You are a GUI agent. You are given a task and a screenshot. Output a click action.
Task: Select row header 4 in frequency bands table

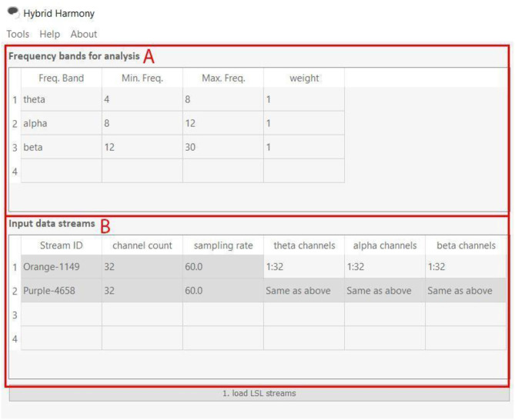tap(15, 172)
